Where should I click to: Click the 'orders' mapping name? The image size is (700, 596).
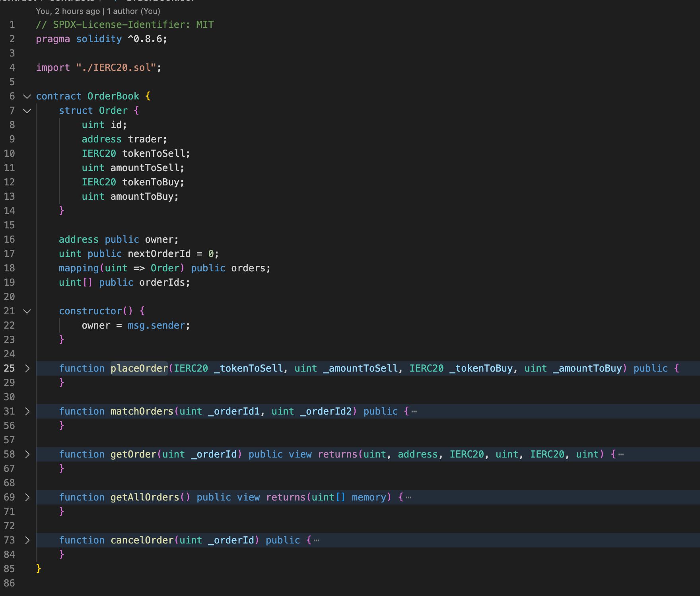(248, 268)
